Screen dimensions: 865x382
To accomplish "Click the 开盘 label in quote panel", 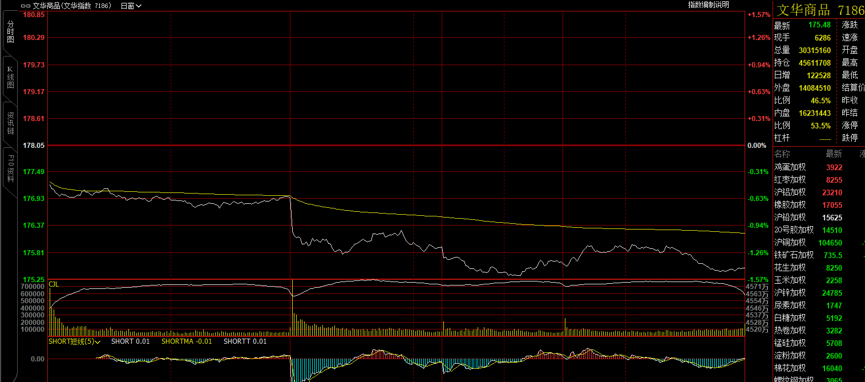I will [850, 50].
